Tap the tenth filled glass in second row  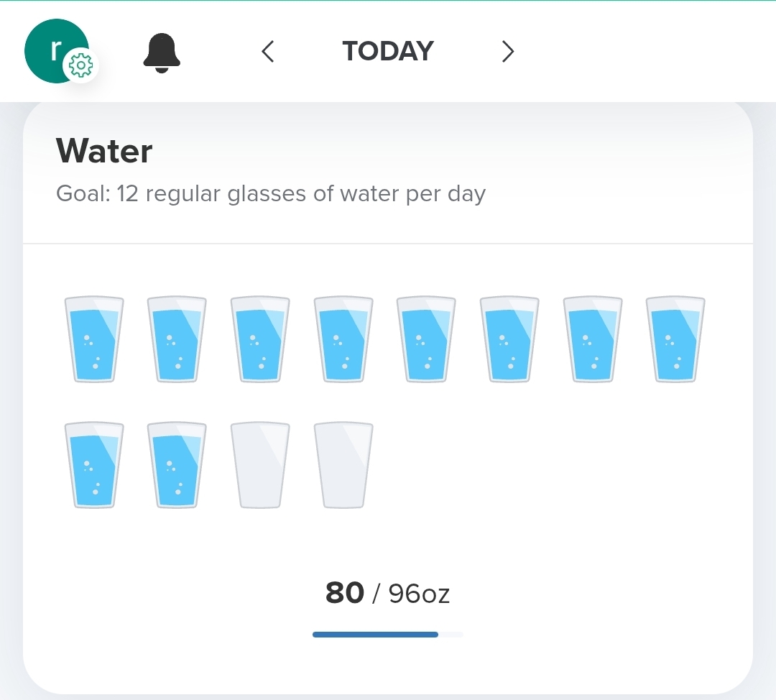[177, 465]
